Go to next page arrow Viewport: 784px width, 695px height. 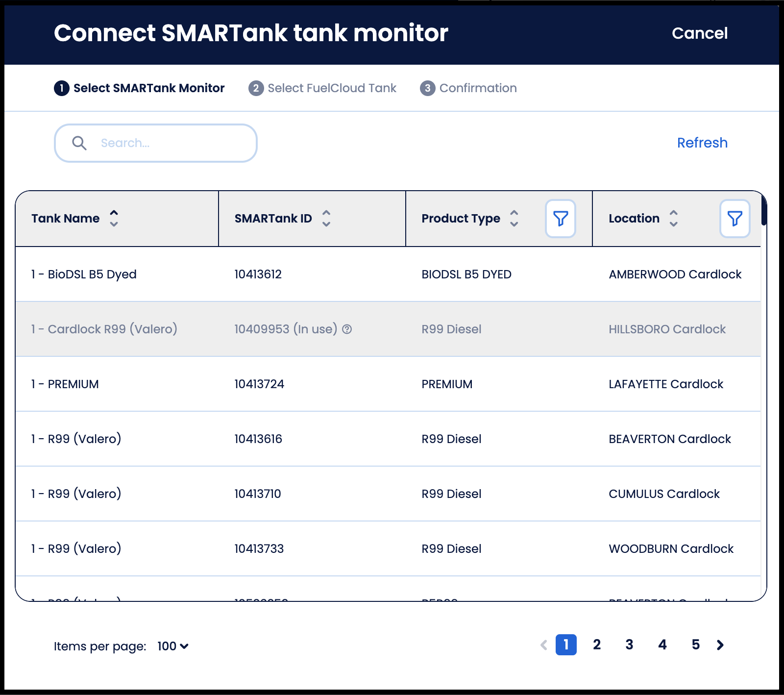click(x=720, y=645)
